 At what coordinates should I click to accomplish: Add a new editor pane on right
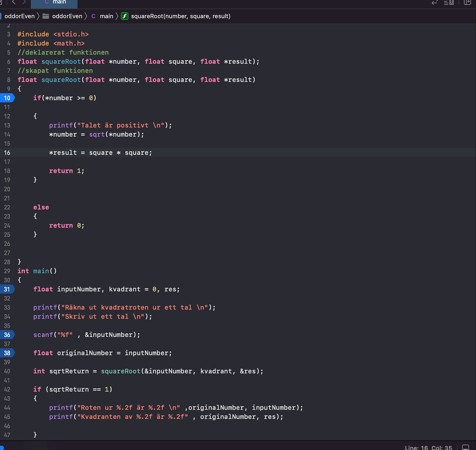(x=467, y=3)
